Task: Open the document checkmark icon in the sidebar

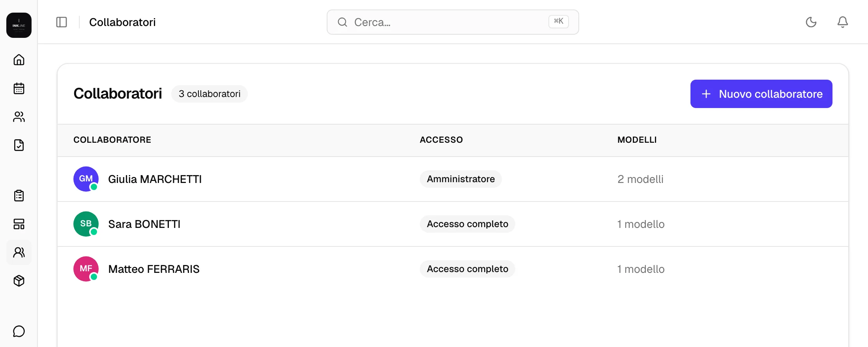Action: click(19, 145)
